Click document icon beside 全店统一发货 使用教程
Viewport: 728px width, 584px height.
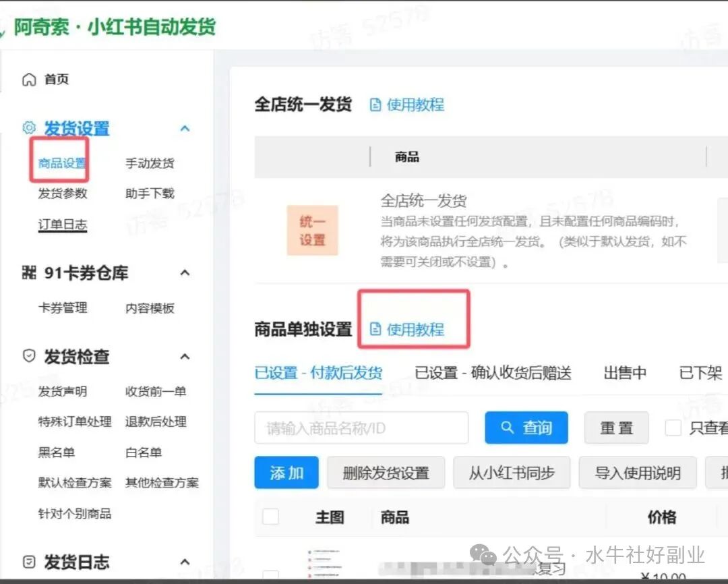click(375, 105)
